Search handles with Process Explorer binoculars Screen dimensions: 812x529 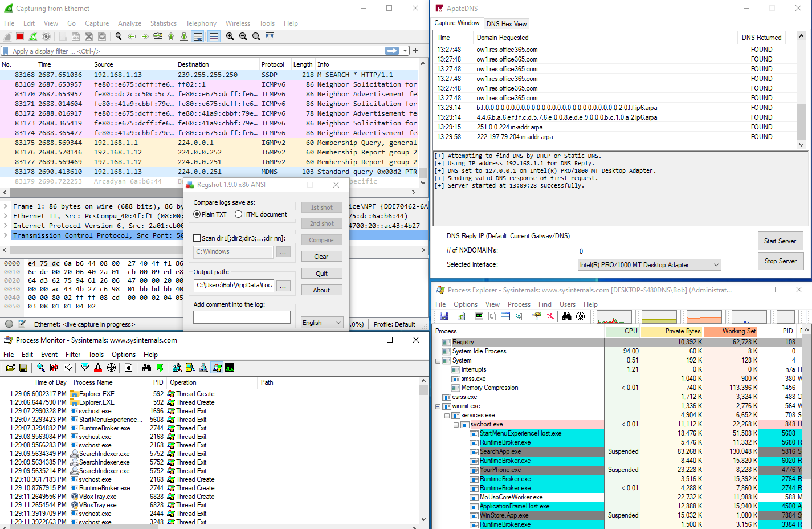pos(567,315)
